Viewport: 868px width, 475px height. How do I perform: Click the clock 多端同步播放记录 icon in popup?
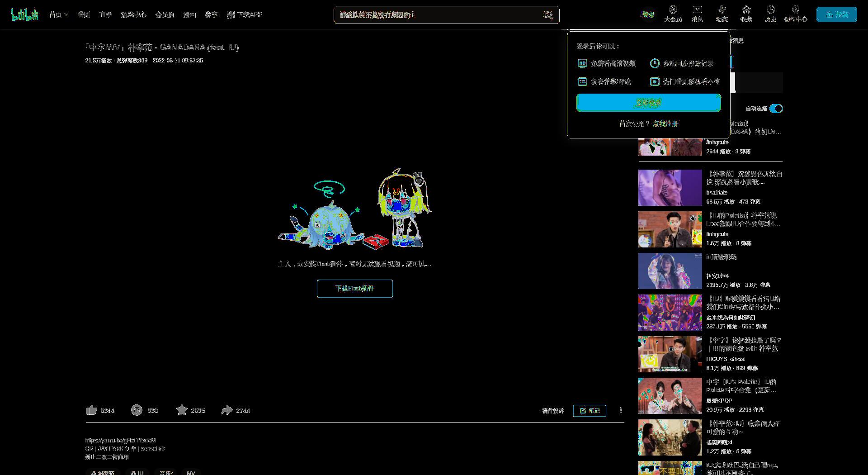655,63
